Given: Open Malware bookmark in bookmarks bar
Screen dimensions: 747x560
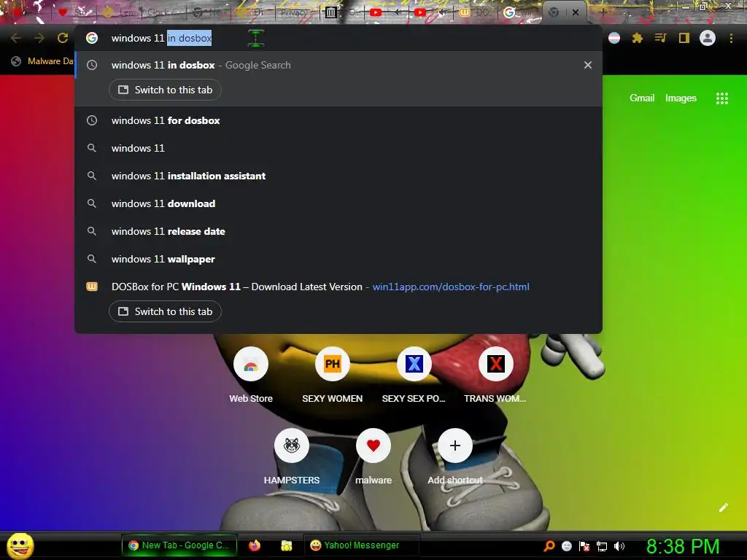Looking at the screenshot, I should click(43, 61).
